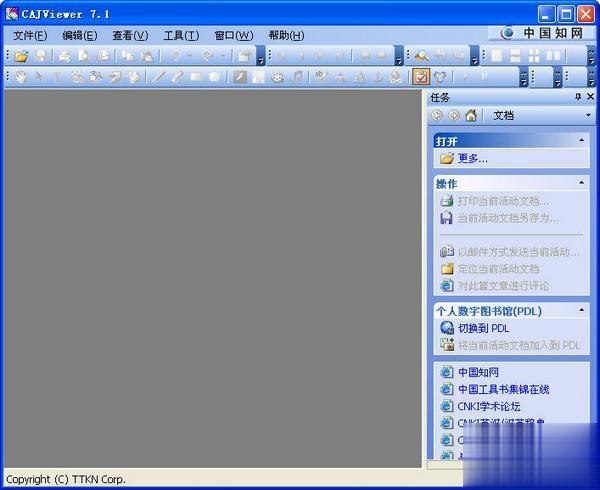This screenshot has height=490, width=600.
Task: Open the CNKI学术论坛 link
Action: pos(489,406)
